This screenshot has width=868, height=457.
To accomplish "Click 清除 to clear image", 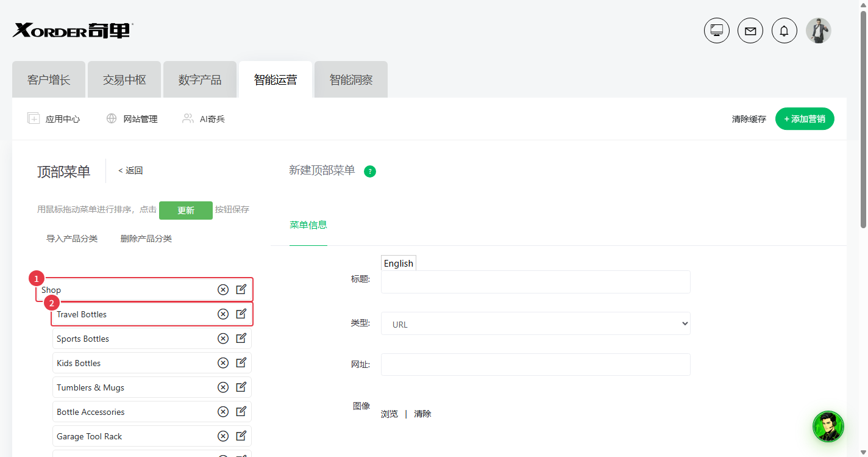I will click(x=422, y=414).
